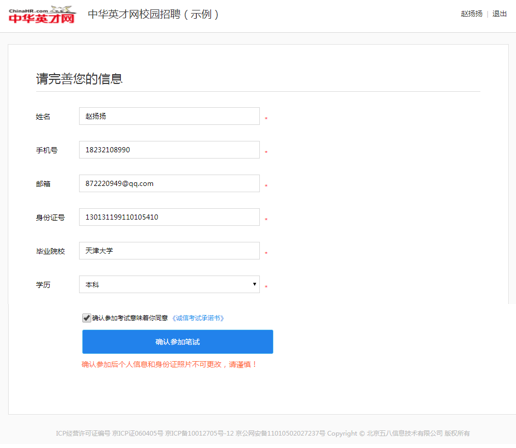Click the 请完善您的信息 heading
The height and width of the screenshot is (448, 516).
79,79
